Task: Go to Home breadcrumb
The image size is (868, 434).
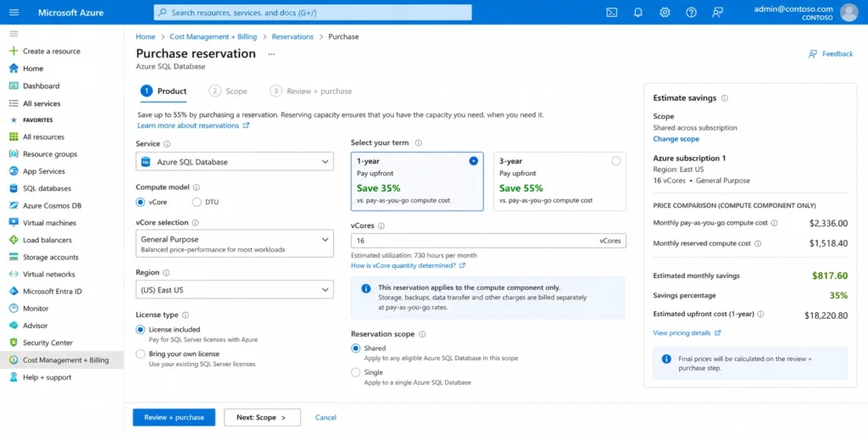Action: coord(146,36)
